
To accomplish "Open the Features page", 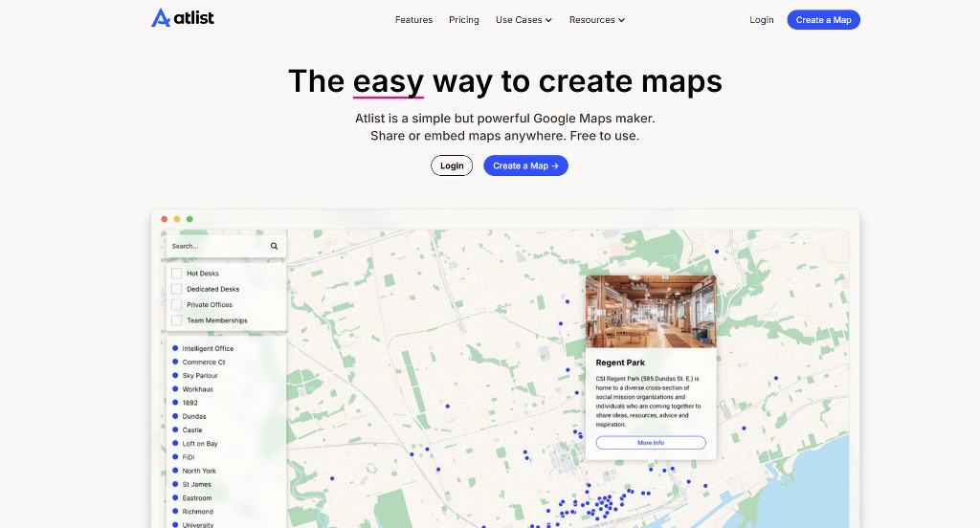I will point(413,20).
